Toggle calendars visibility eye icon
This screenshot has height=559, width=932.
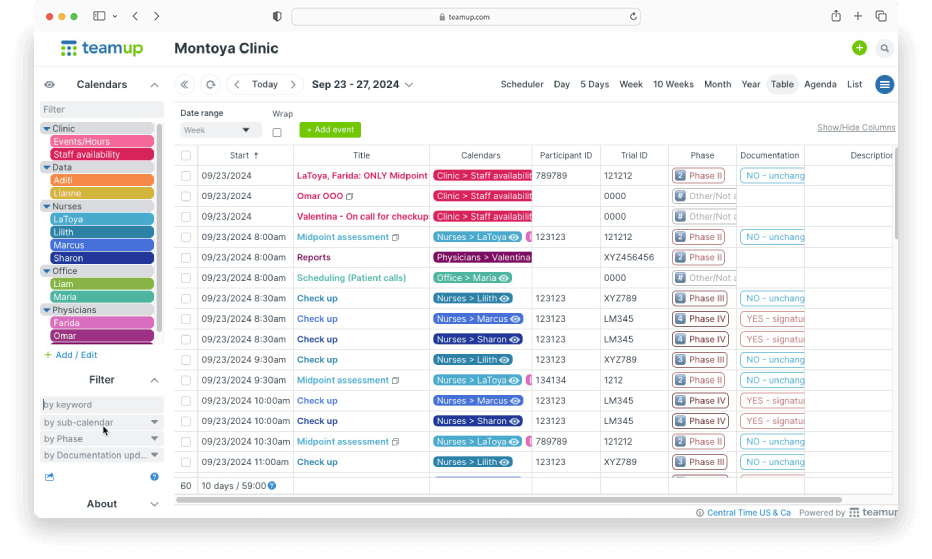coord(50,85)
